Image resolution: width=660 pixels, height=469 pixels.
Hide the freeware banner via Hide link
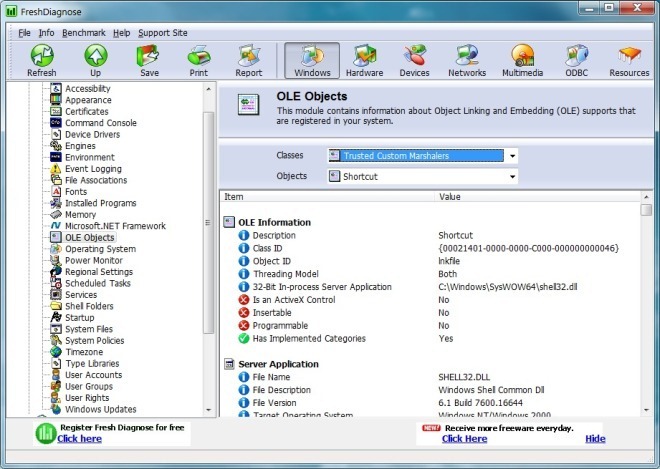pos(595,439)
